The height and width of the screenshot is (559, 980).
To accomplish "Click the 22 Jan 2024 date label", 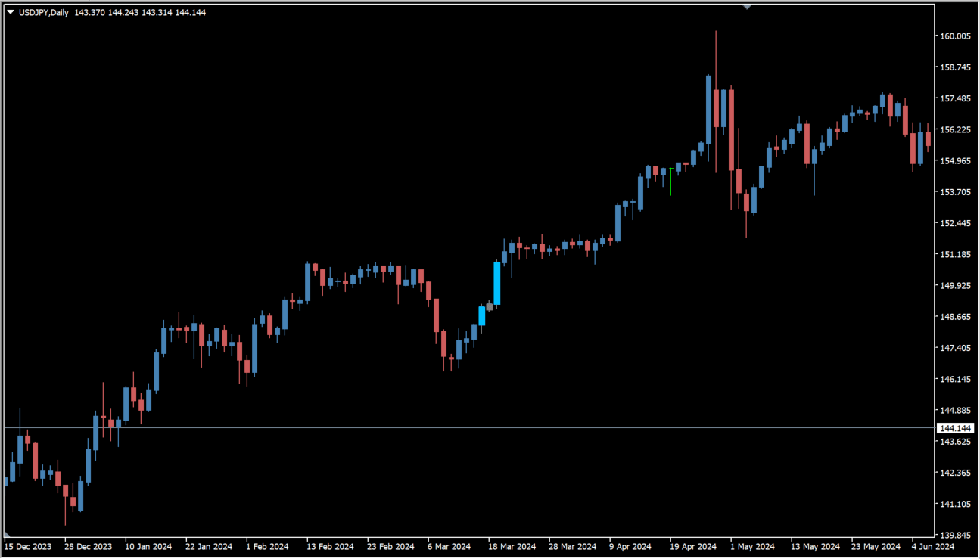I will (209, 547).
